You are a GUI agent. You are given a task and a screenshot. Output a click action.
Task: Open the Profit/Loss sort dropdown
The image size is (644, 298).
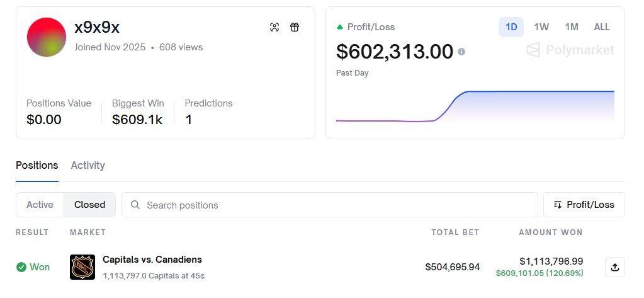click(584, 205)
